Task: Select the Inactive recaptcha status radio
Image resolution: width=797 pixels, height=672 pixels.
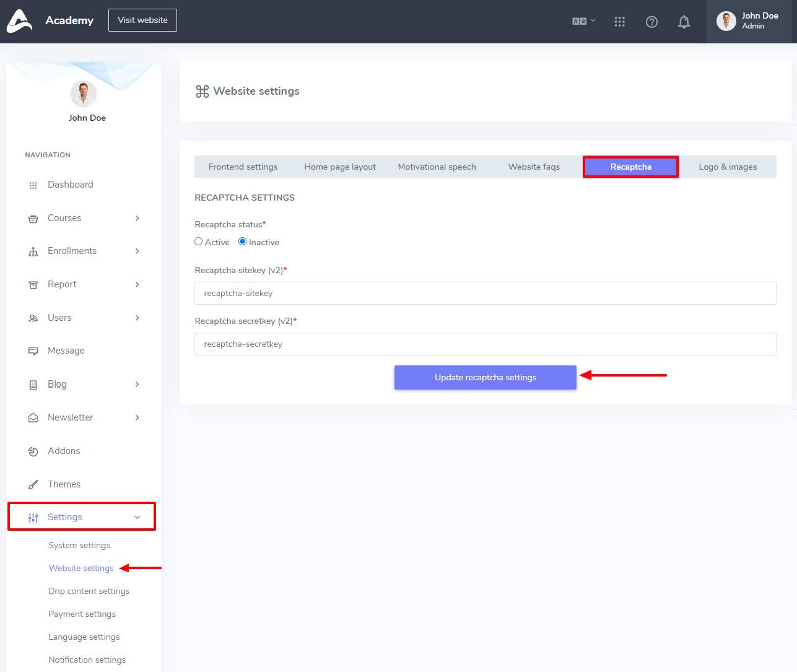Action: point(243,242)
